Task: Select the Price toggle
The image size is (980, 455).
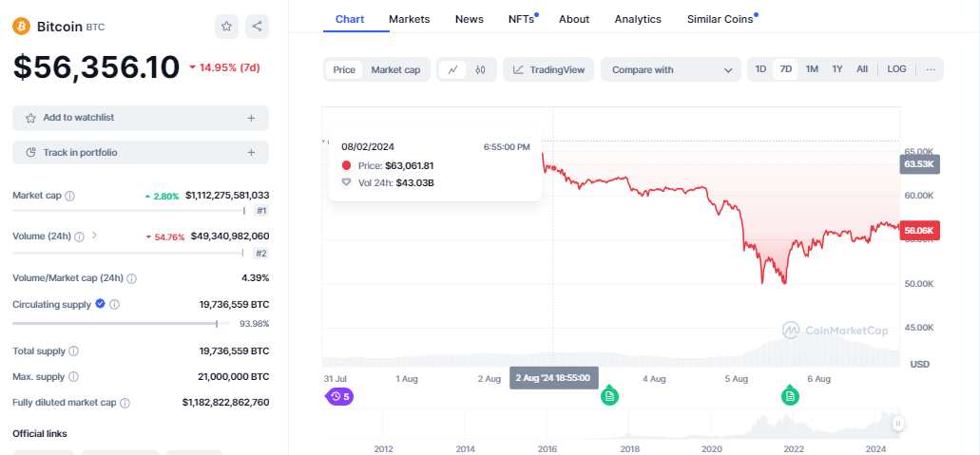Action: (344, 69)
